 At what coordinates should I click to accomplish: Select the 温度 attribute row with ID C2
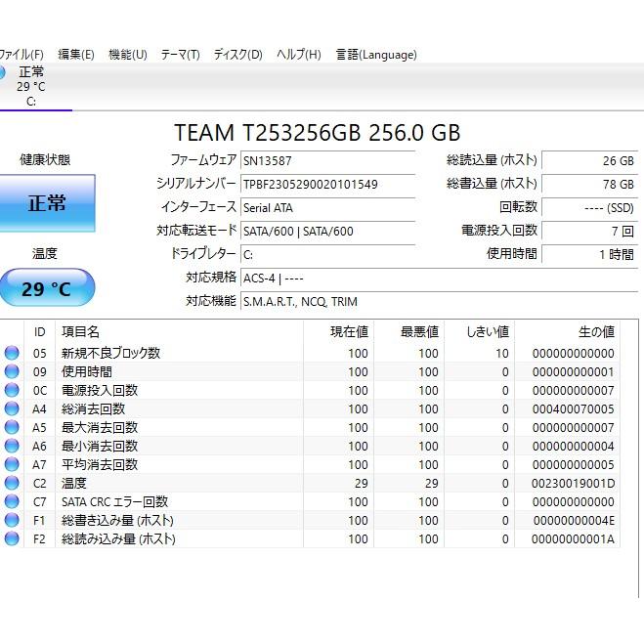[x=310, y=483]
